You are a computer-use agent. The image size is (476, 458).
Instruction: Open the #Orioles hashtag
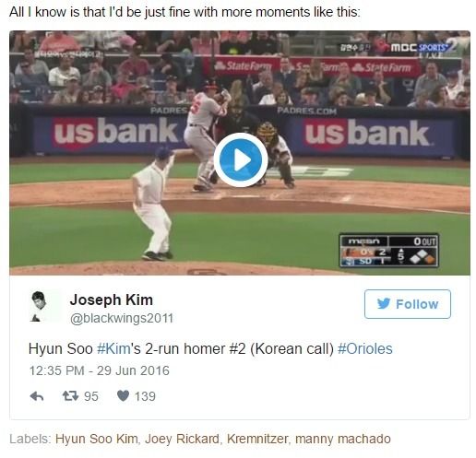coord(365,348)
